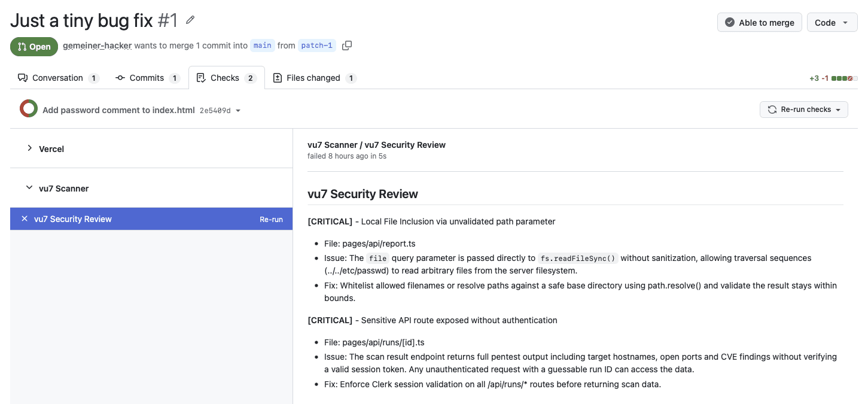Open the Re-run checks dropdown

(803, 110)
